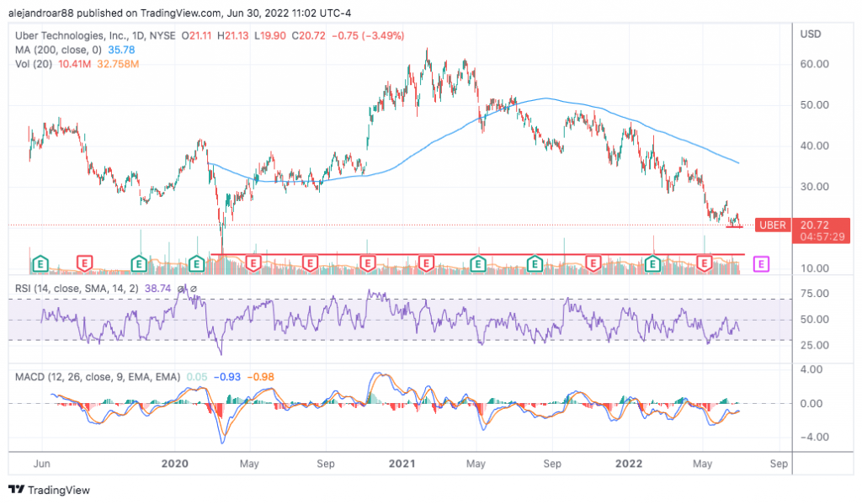Image resolution: width=862 pixels, height=504 pixels.
Task: Click the 40.00 price axis label
Action: (814, 146)
